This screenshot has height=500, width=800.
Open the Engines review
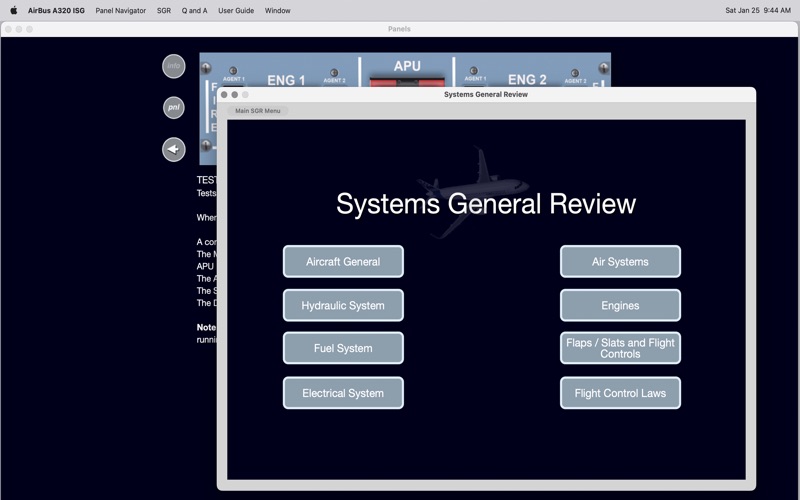point(620,306)
